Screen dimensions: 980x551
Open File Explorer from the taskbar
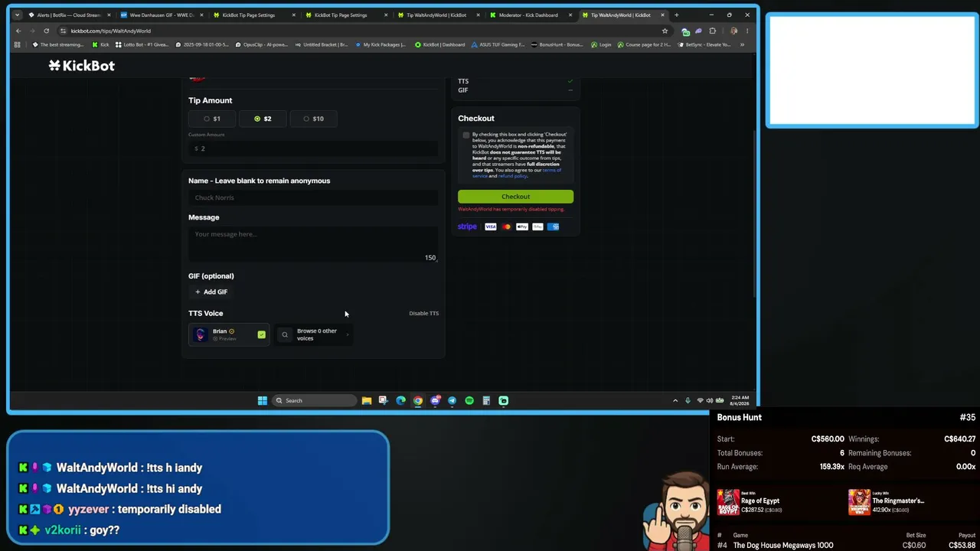(367, 400)
